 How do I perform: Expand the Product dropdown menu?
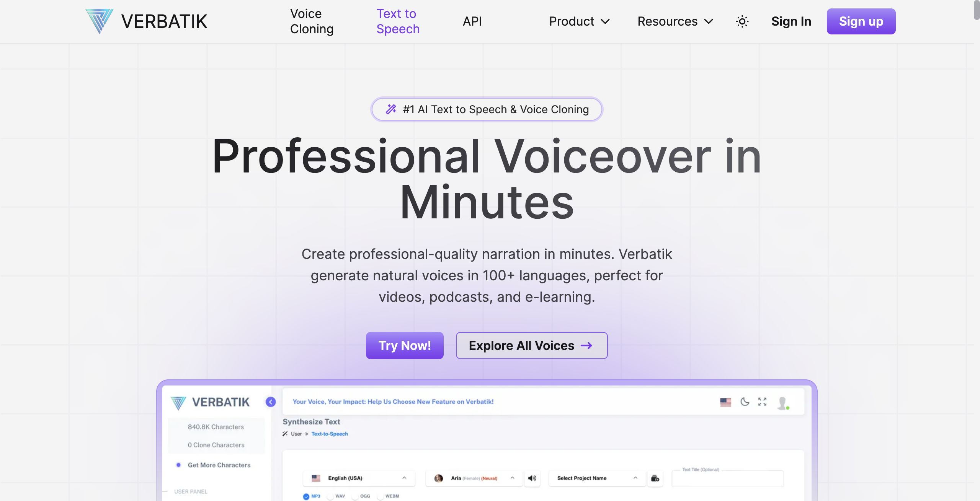point(580,21)
